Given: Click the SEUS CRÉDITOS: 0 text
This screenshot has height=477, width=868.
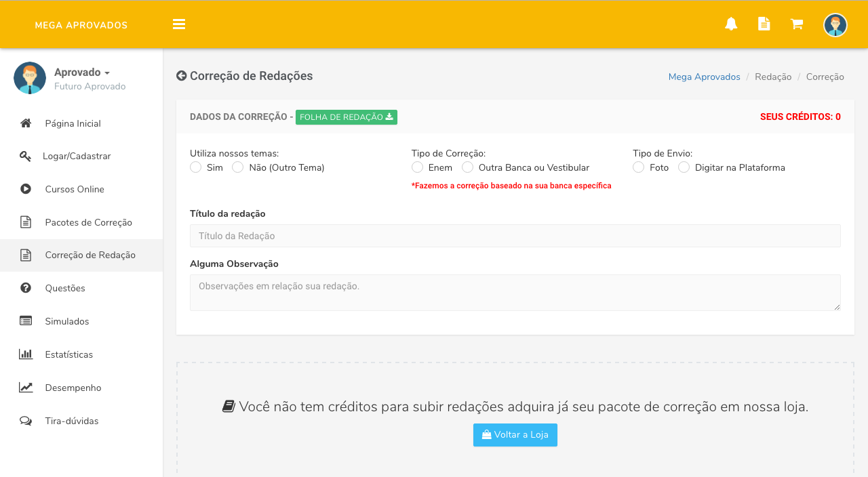Looking at the screenshot, I should [x=800, y=117].
